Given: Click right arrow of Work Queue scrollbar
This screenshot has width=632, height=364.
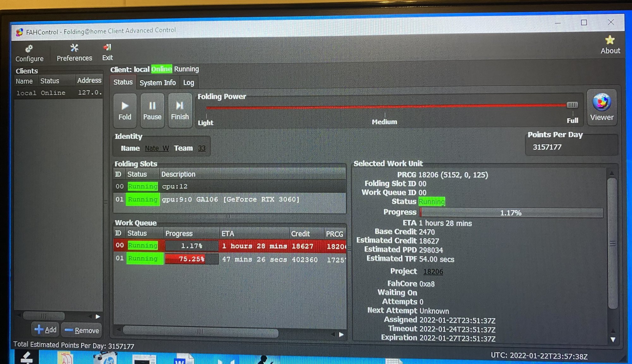Looking at the screenshot, I should point(341,334).
